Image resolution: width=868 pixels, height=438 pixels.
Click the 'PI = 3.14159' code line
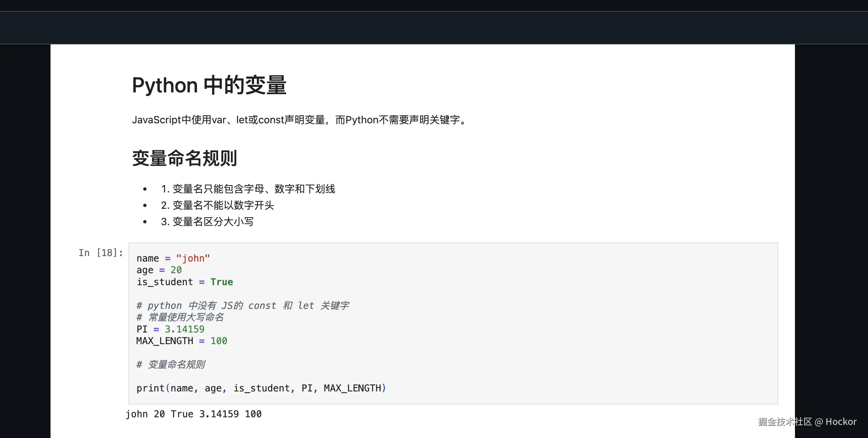point(170,329)
